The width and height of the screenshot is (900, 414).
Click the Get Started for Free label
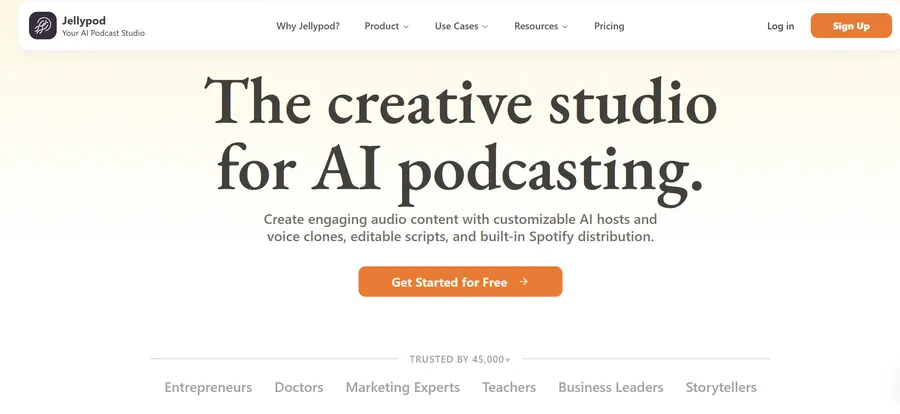[449, 283]
